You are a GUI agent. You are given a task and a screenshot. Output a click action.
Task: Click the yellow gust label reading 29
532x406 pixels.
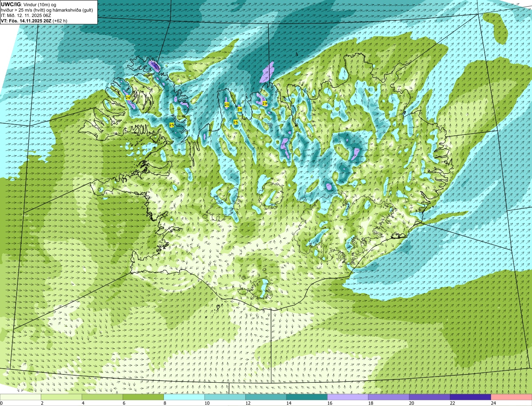click(264, 103)
